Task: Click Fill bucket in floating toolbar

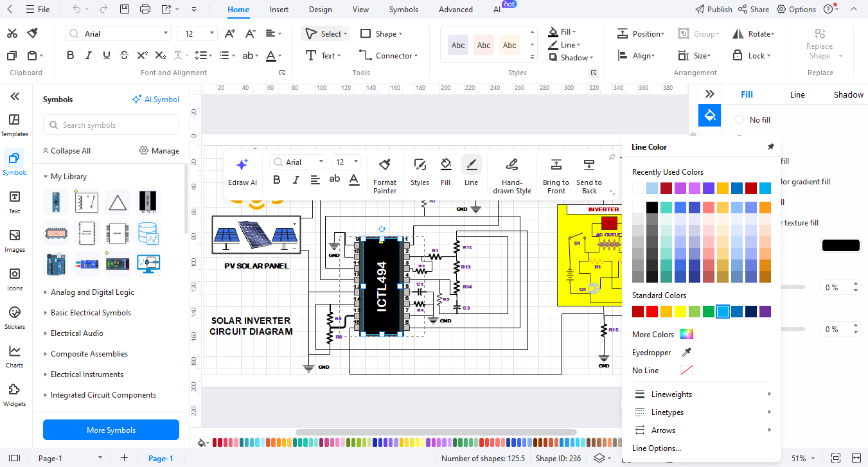Action: click(x=445, y=172)
